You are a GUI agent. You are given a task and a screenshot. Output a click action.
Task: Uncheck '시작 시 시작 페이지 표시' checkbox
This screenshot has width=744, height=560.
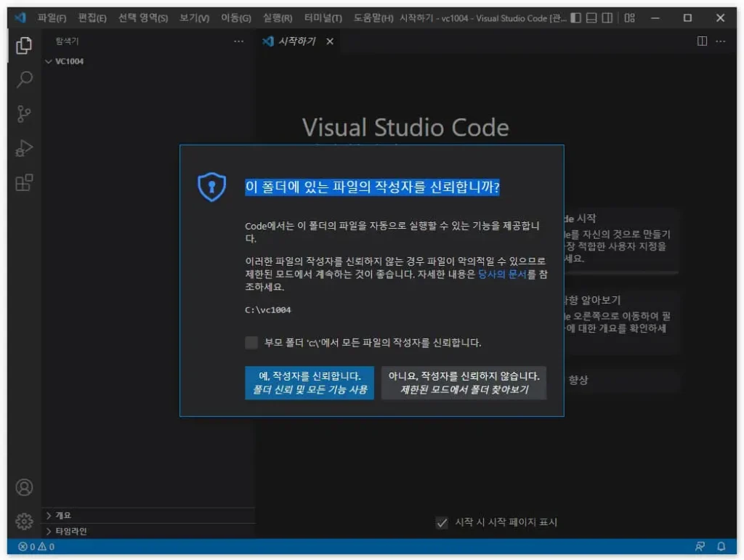442,522
